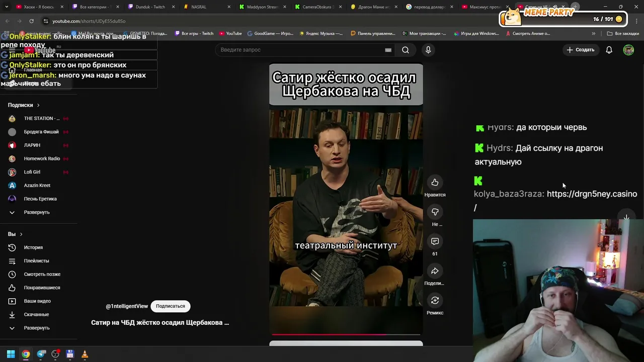Viewport: 644px width, 362px height.
Task: Open Your Videos in the sidebar
Action: tap(38, 301)
